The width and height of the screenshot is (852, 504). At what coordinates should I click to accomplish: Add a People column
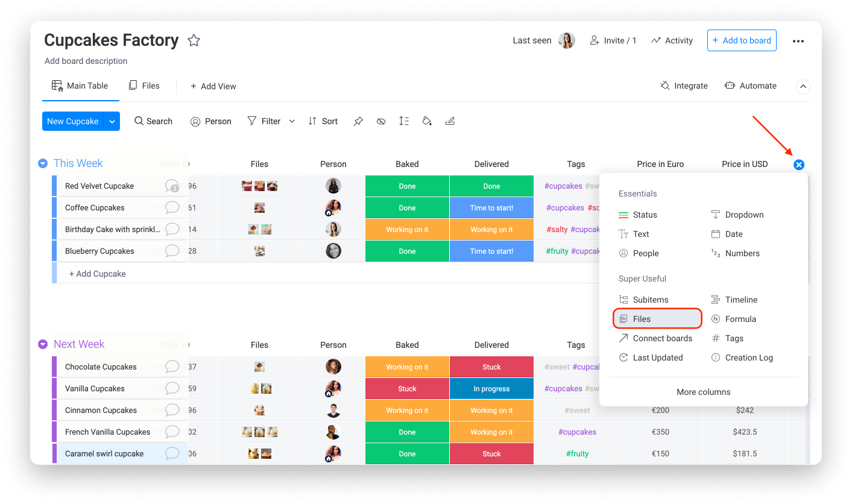coord(639,253)
